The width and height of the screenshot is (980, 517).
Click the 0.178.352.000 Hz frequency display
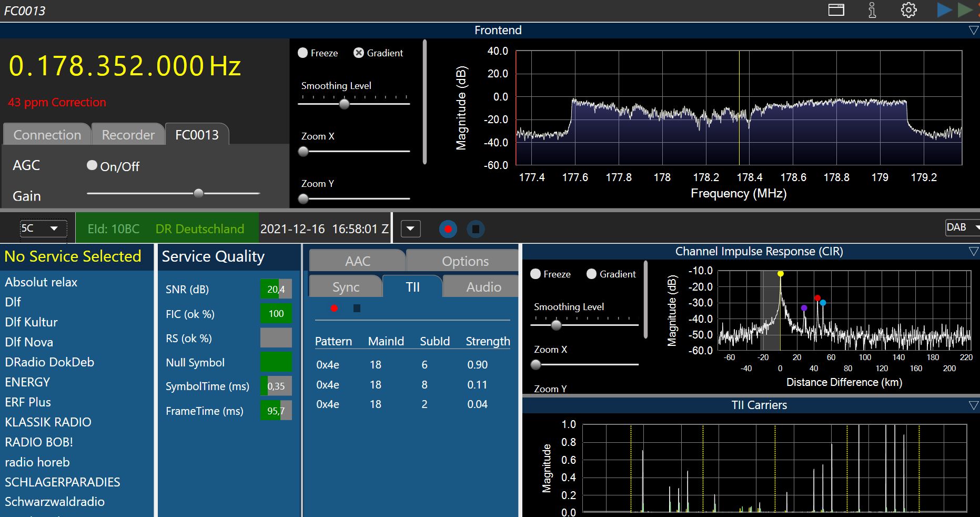point(125,66)
